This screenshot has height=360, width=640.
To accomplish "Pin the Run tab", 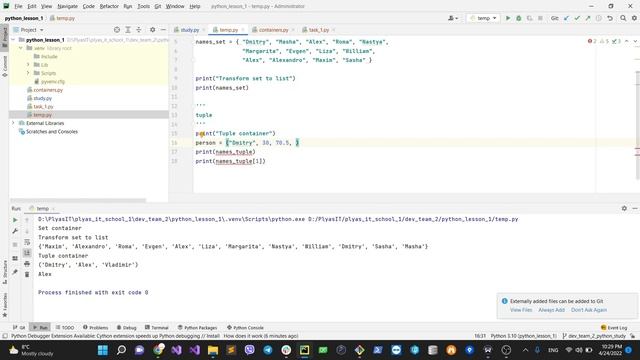I will click(15, 272).
